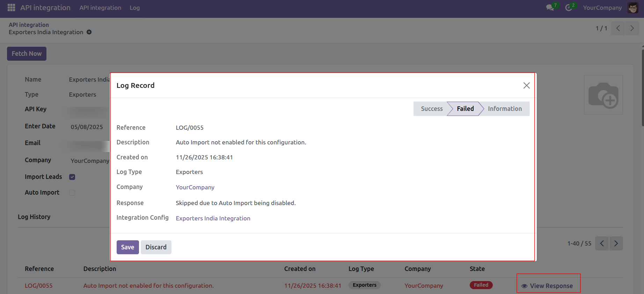Image resolution: width=644 pixels, height=294 pixels.
Task: Sort Log History by Log Type column
Action: click(361, 269)
